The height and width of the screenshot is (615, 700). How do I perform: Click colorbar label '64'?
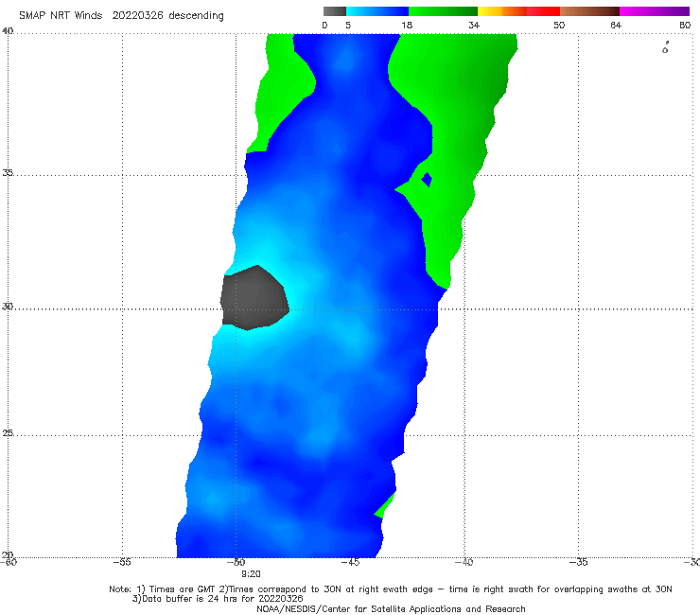[616, 25]
